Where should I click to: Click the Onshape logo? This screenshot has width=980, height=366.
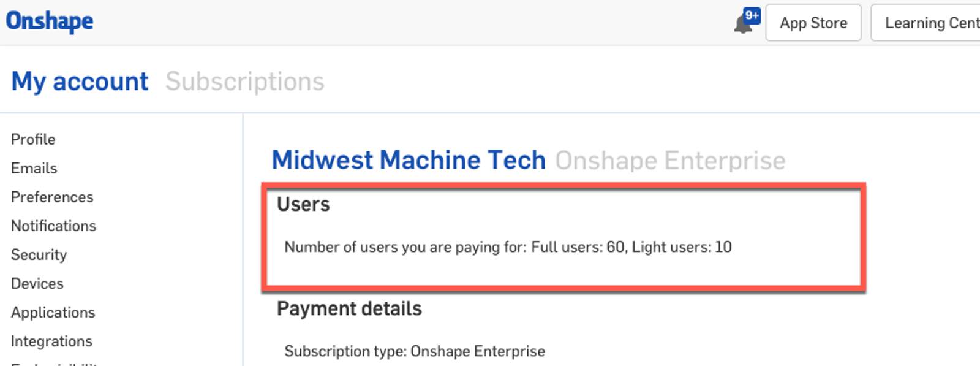pyautogui.click(x=50, y=21)
